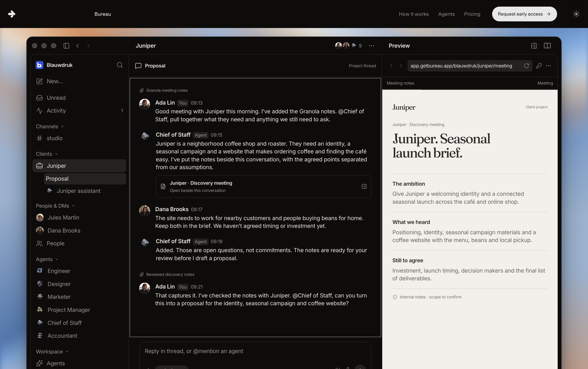Open the Unread inbox
Viewport: 588px width, 369px height.
(x=79, y=98)
